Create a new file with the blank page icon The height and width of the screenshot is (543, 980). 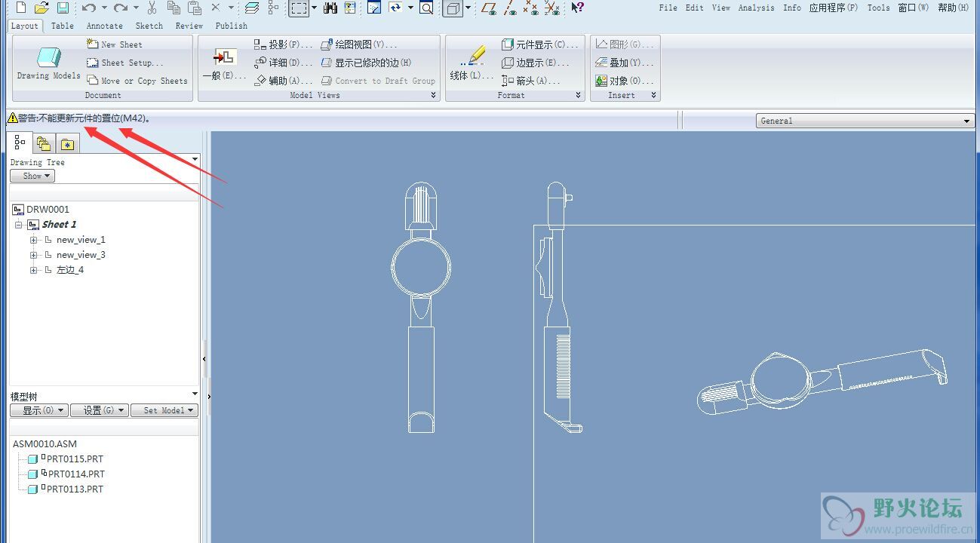[x=20, y=8]
